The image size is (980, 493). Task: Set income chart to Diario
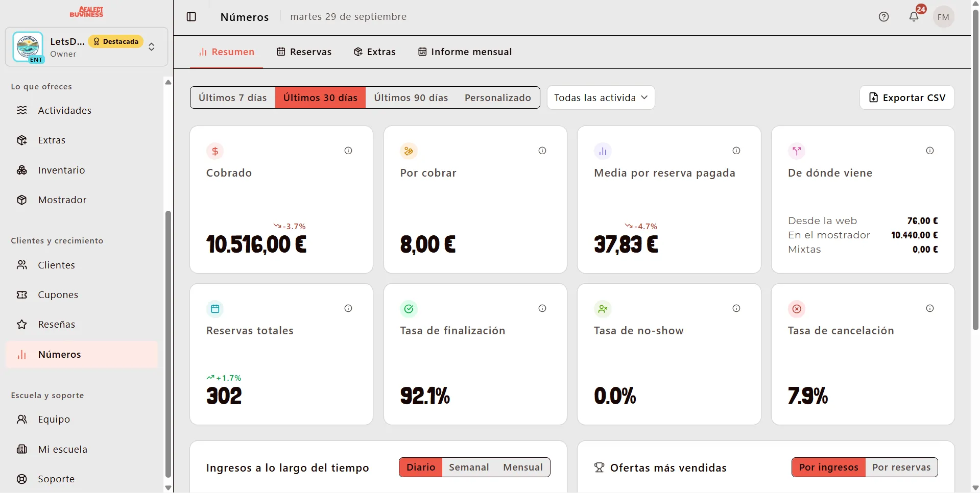(x=421, y=467)
